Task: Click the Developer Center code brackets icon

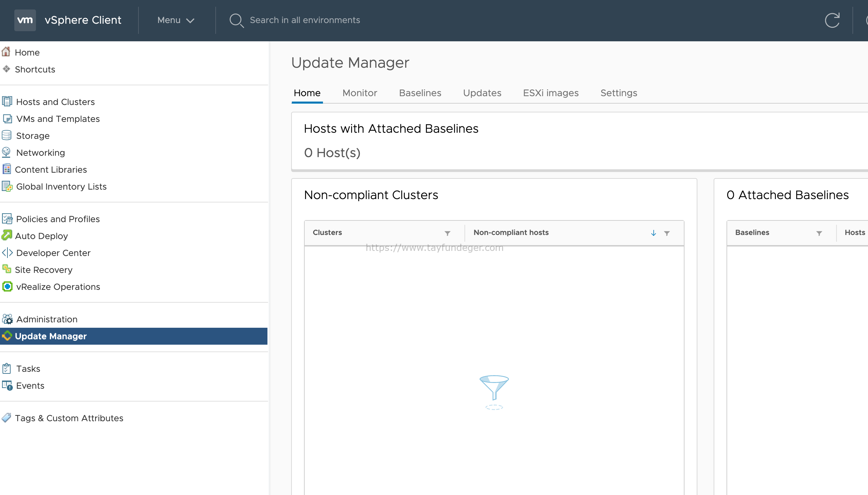Action: 7,253
